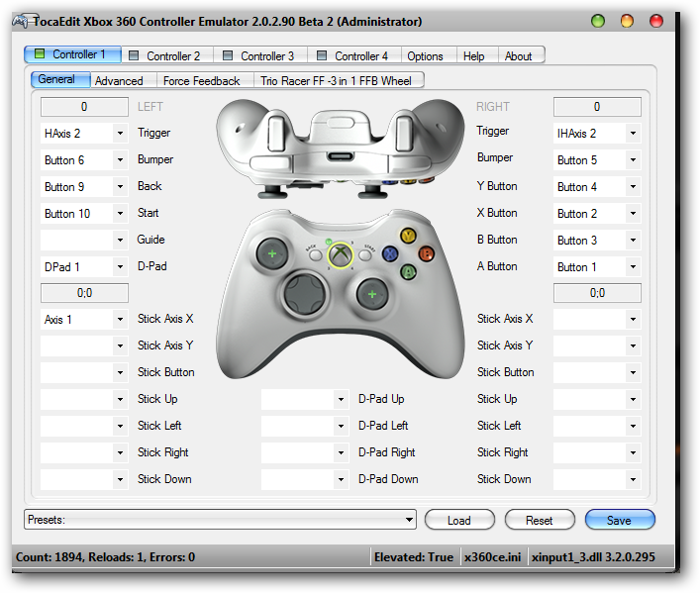
Task: Click right stick 0;0 value field
Action: (597, 293)
